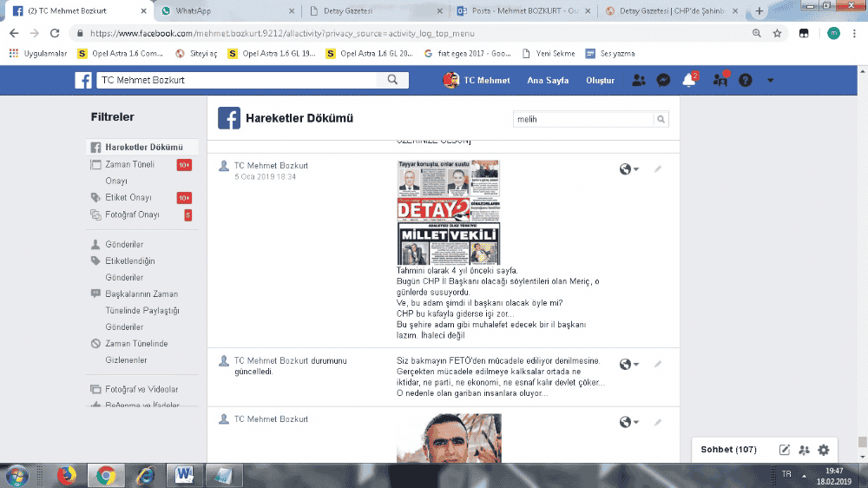
Task: Open Firefox from the Windows taskbar
Action: [x=66, y=475]
